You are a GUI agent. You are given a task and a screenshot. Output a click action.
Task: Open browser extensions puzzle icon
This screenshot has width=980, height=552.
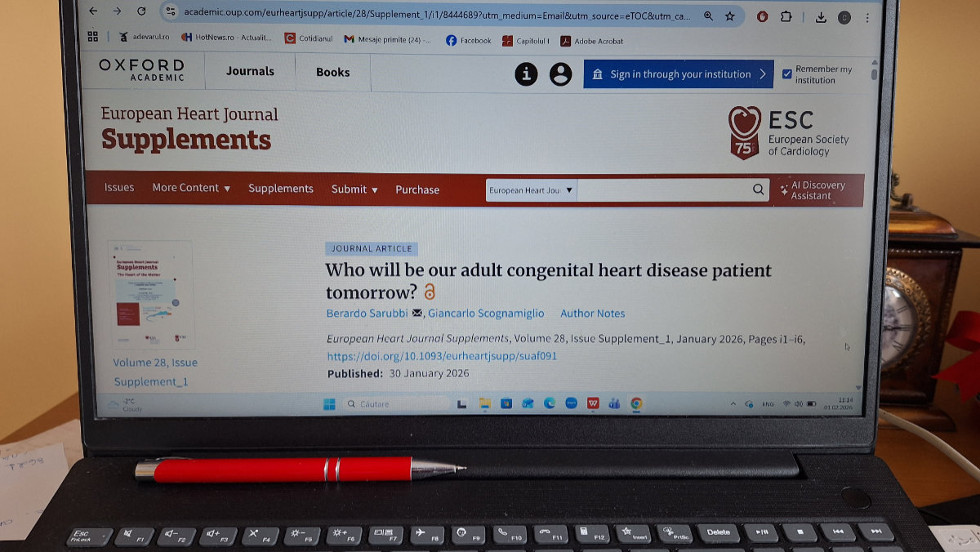786,16
